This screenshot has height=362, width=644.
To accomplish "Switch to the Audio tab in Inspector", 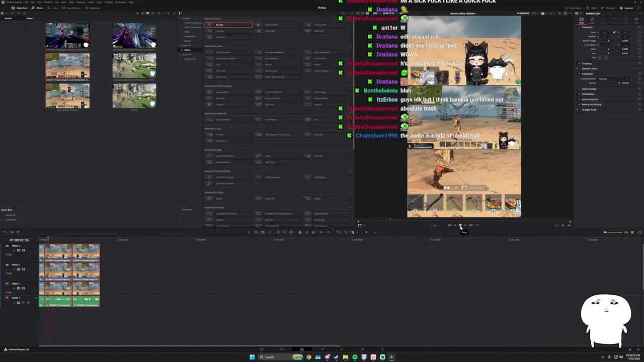I will 592,21.
